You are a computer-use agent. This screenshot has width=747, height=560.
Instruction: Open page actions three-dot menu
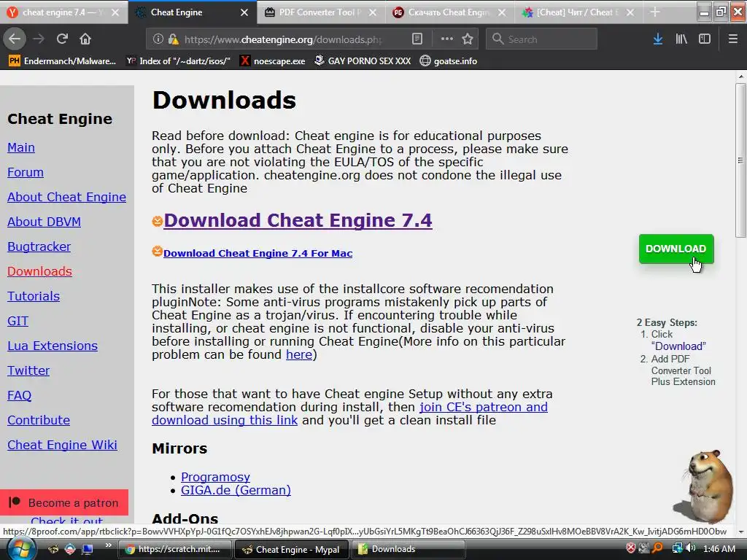click(447, 39)
